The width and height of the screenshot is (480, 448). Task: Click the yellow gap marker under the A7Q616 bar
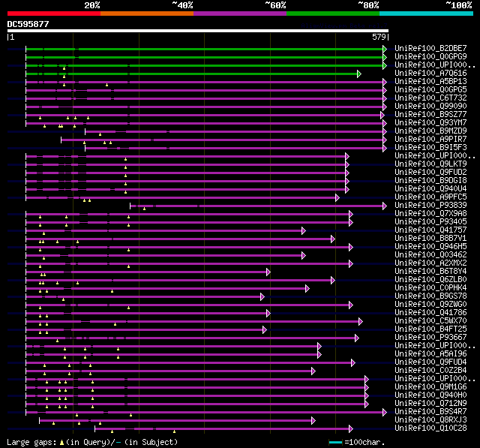pos(64,77)
